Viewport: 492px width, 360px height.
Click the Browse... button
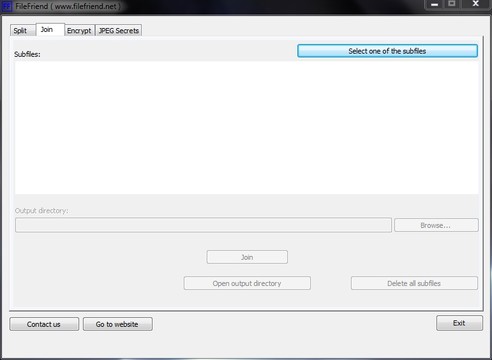[x=436, y=225]
